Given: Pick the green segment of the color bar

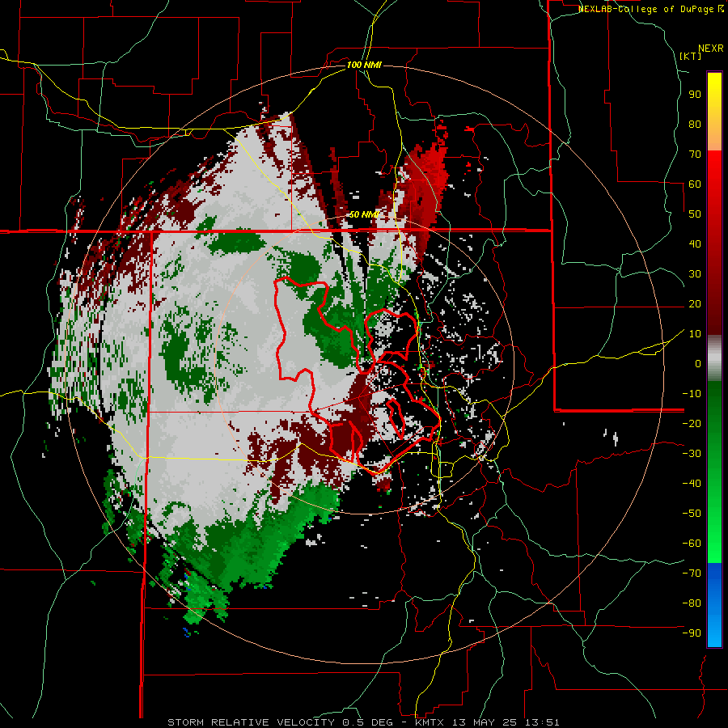Looking at the screenshot, I should point(714,472).
